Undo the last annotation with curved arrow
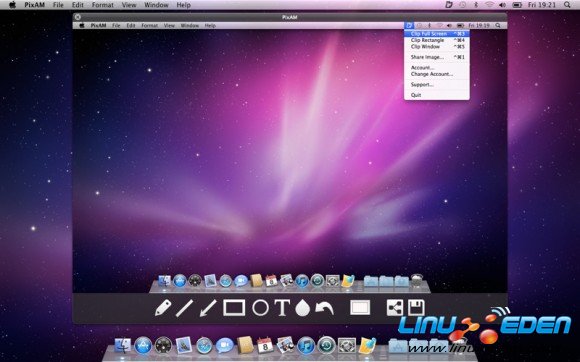Viewport: 580px width, 362px height. [x=324, y=308]
